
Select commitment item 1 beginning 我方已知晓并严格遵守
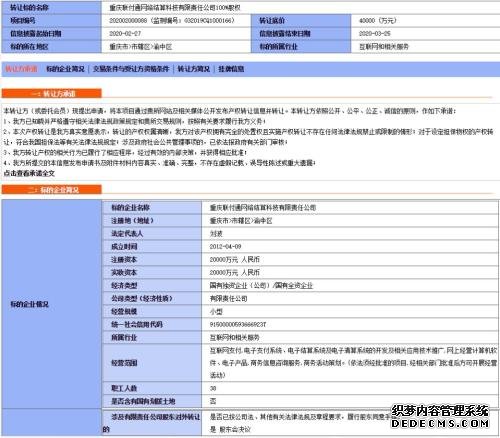(x=135, y=121)
